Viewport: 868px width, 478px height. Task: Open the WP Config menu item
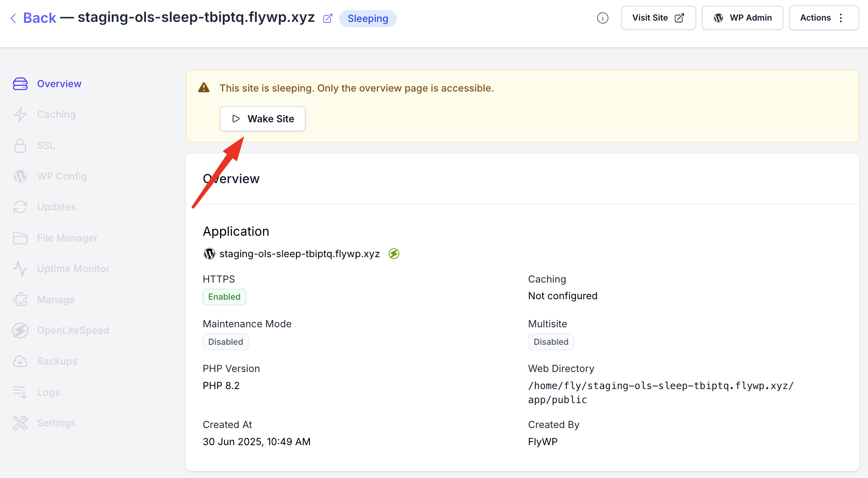coord(62,176)
